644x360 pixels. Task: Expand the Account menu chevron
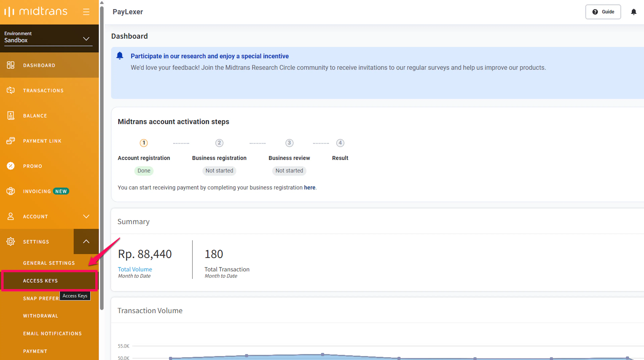(86, 216)
